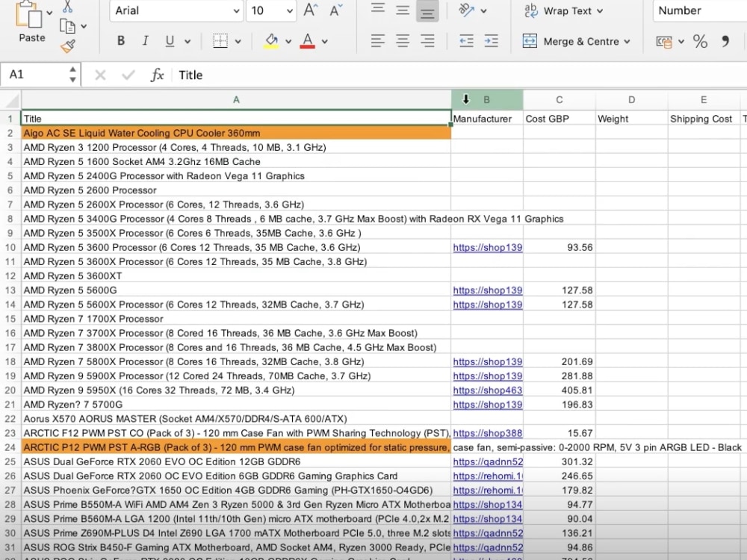This screenshot has width=747, height=560.
Task: Select column A header
Action: 236,99
